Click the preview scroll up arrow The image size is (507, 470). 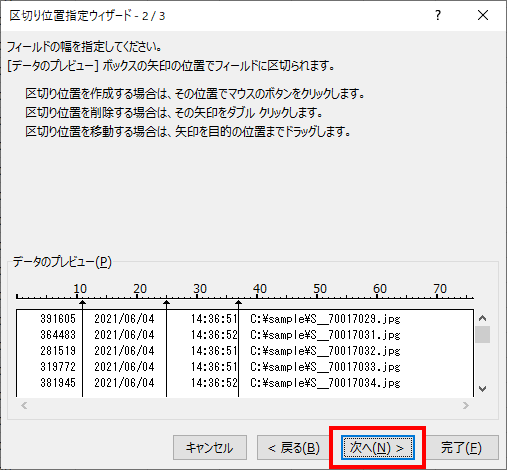pos(482,318)
